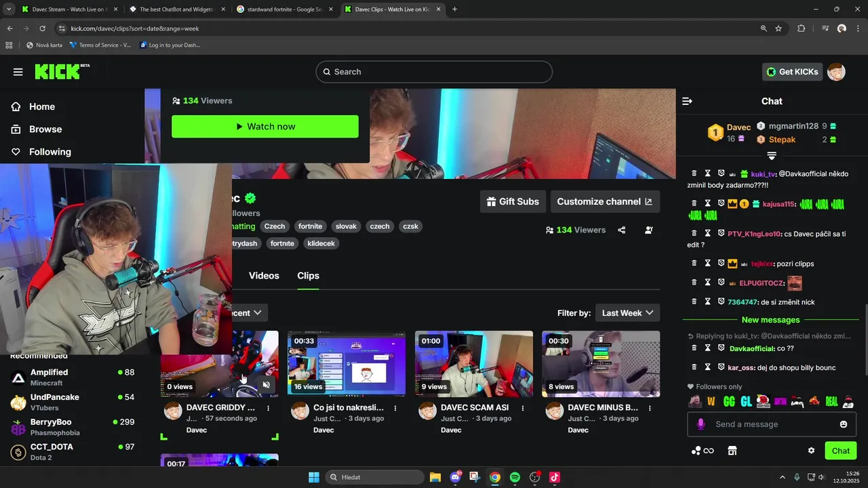This screenshot has width=868, height=488.
Task: Open the share channel icon
Action: (x=621, y=230)
